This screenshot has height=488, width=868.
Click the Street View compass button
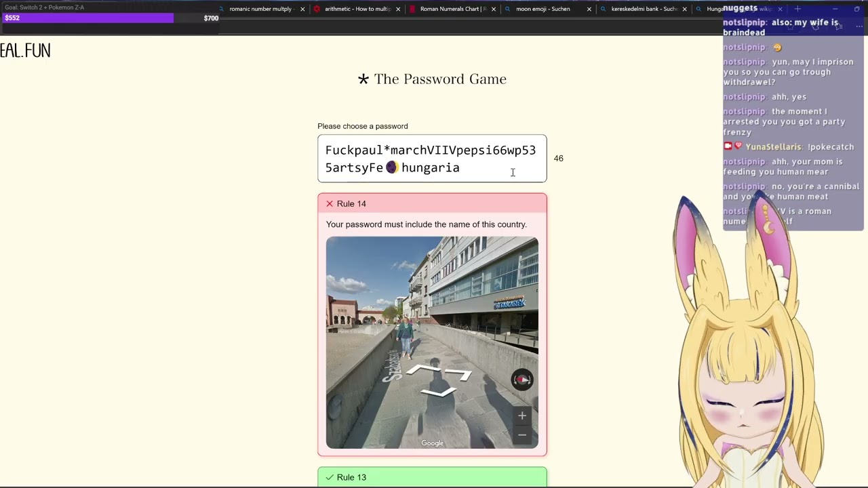coord(522,380)
